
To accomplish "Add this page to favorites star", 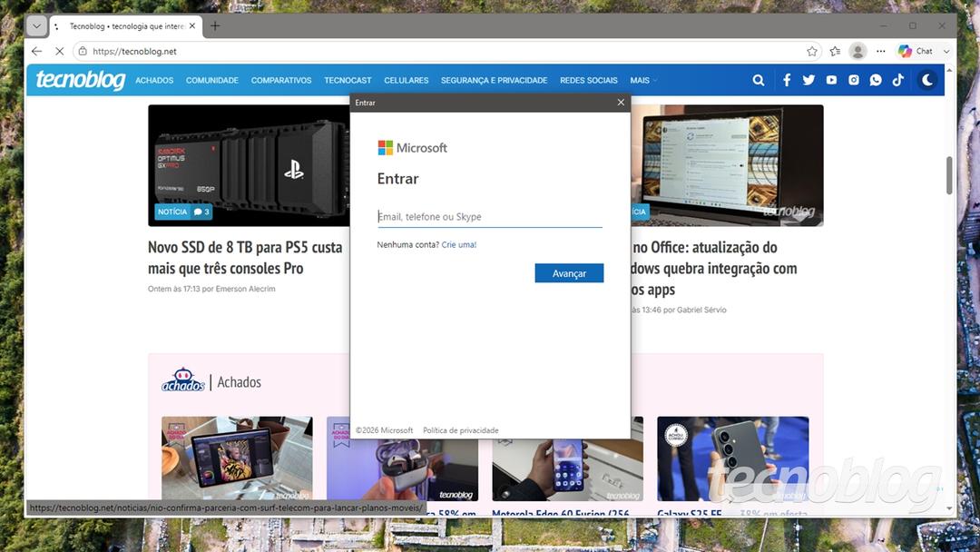I will pos(812,51).
